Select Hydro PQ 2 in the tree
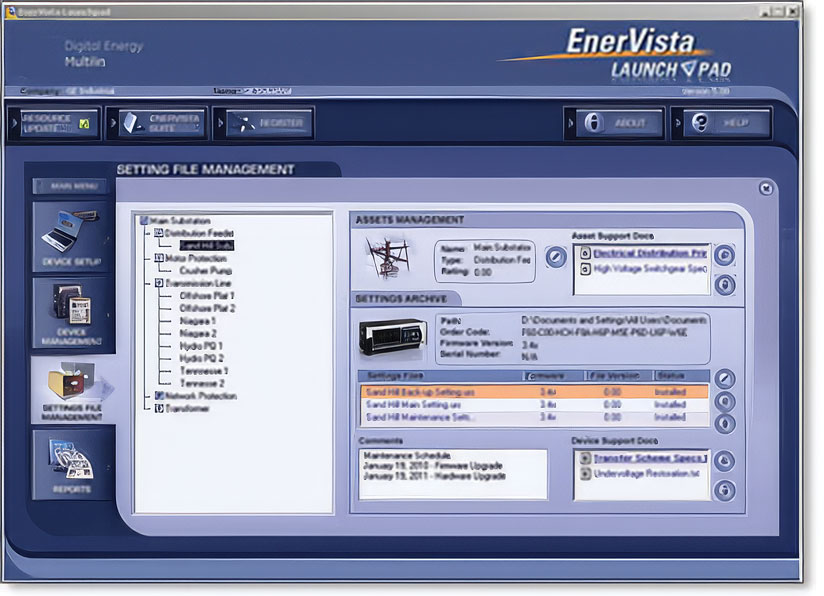Screen dimensions: 824x596 point(201,358)
